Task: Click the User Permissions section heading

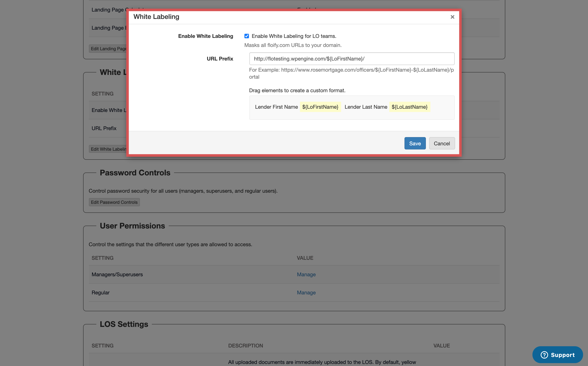Action: [132, 226]
